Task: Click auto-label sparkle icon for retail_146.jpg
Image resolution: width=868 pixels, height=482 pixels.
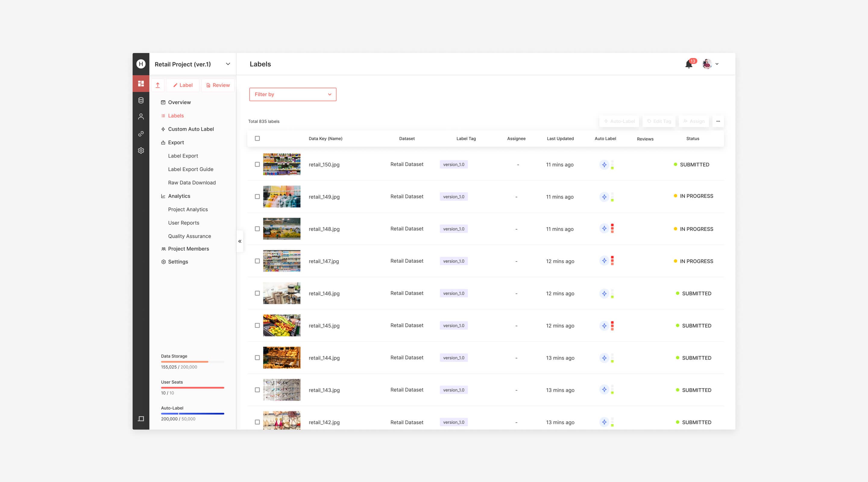Action: point(604,294)
